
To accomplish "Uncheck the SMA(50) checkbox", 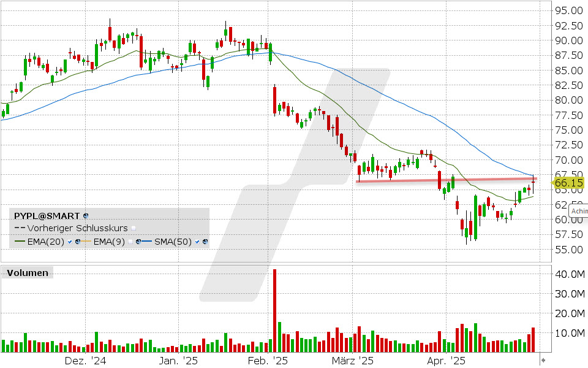I will (x=197, y=242).
